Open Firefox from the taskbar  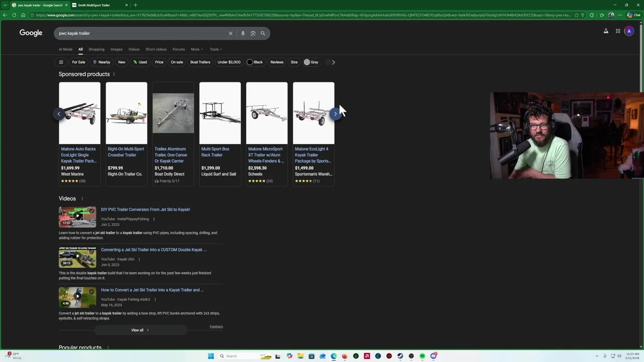(345, 356)
